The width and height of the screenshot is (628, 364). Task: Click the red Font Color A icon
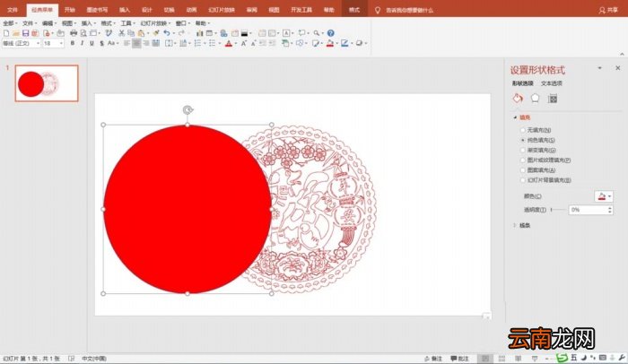(229, 43)
